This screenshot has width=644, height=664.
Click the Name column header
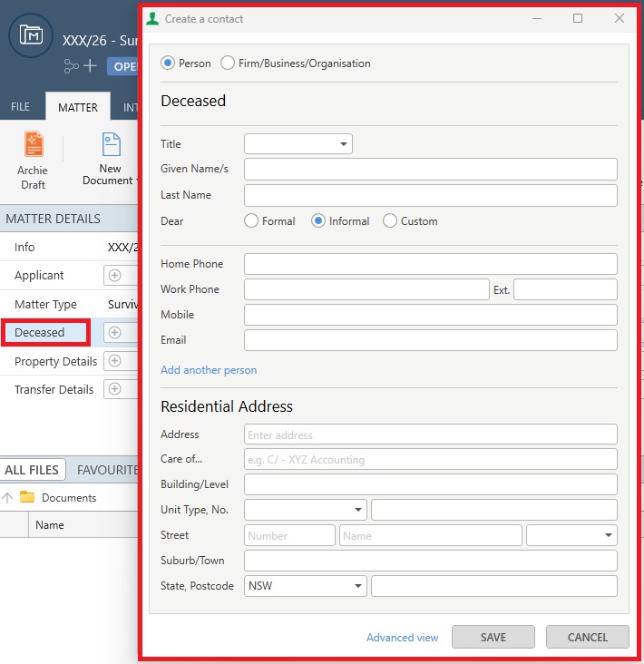coord(50,524)
